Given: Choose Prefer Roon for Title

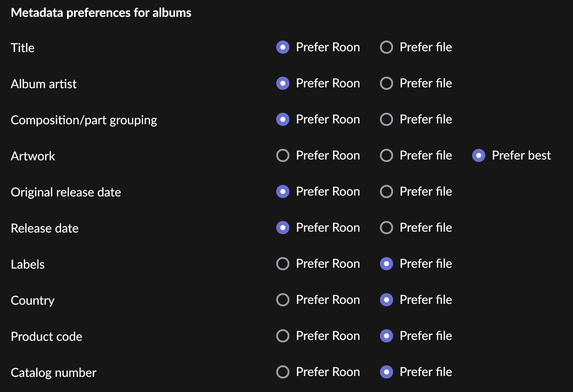Looking at the screenshot, I should point(283,47).
